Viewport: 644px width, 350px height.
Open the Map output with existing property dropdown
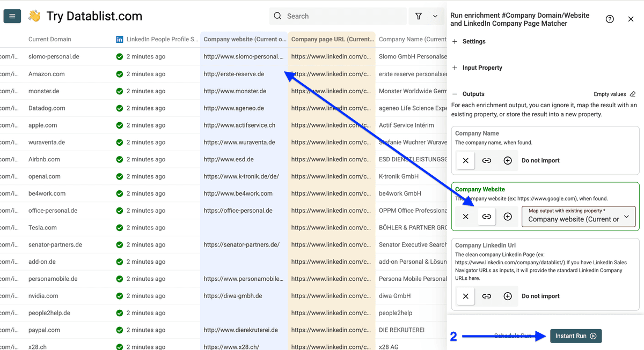(579, 217)
